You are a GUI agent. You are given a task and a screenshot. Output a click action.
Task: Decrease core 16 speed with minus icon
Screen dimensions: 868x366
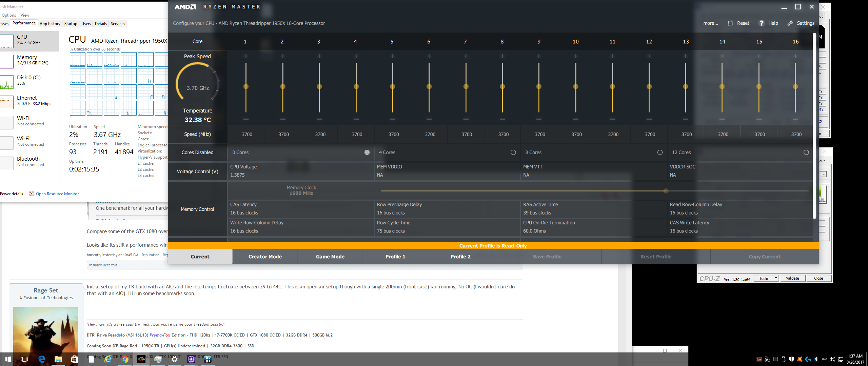pos(795,119)
